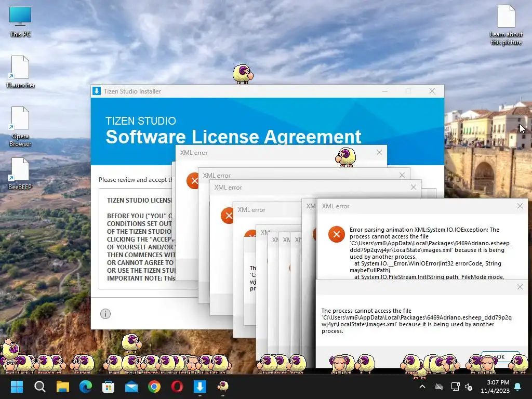Open the clock showing 3:07 PM
Image resolution: width=532 pixels, height=399 pixels.
click(x=495, y=387)
